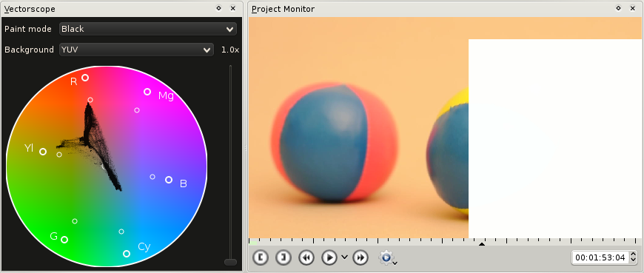This screenshot has height=273, width=644.
Task: Click the video preview in Project Monitor
Action: click(x=444, y=127)
